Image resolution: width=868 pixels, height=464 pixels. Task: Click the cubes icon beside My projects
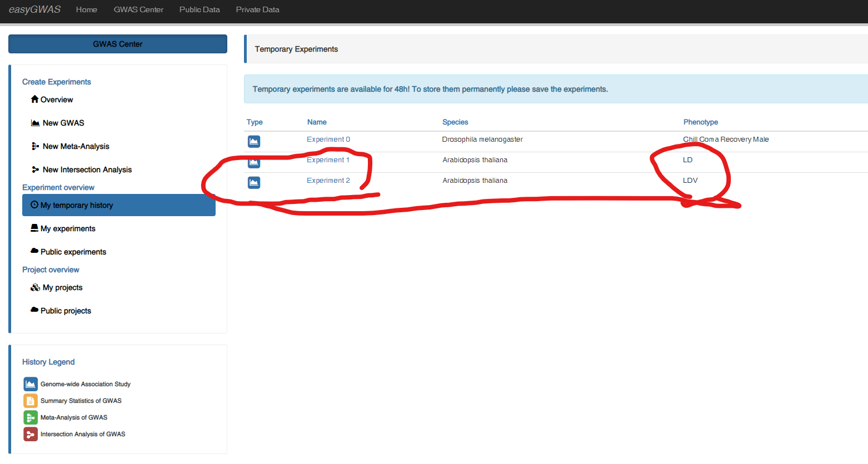coord(36,287)
